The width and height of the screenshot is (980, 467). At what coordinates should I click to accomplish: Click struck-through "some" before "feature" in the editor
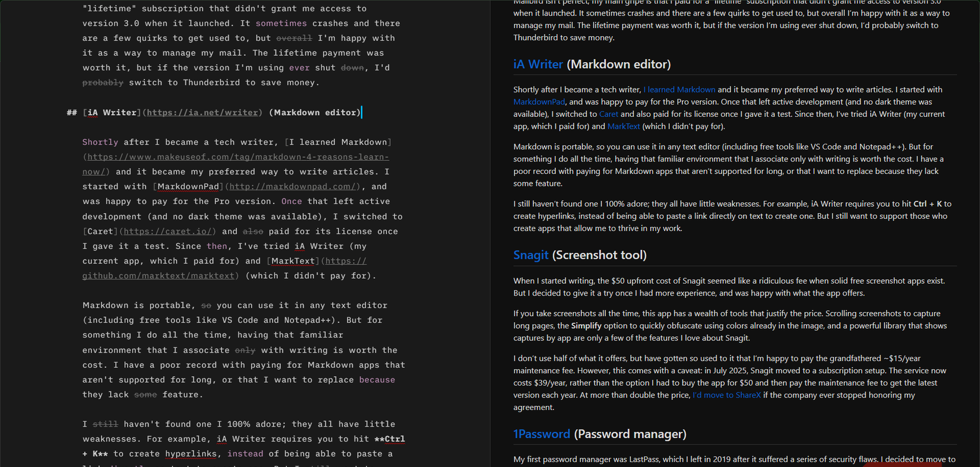(146, 395)
